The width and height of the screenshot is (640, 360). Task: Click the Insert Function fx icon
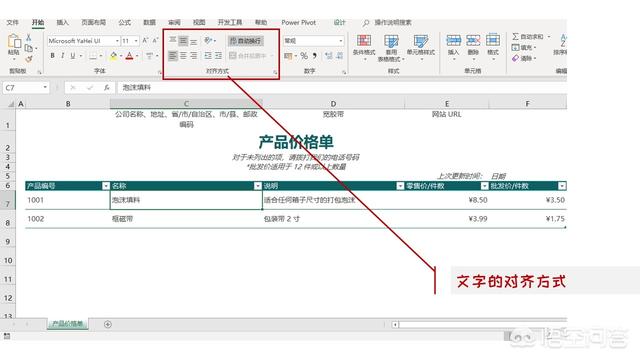click(107, 87)
